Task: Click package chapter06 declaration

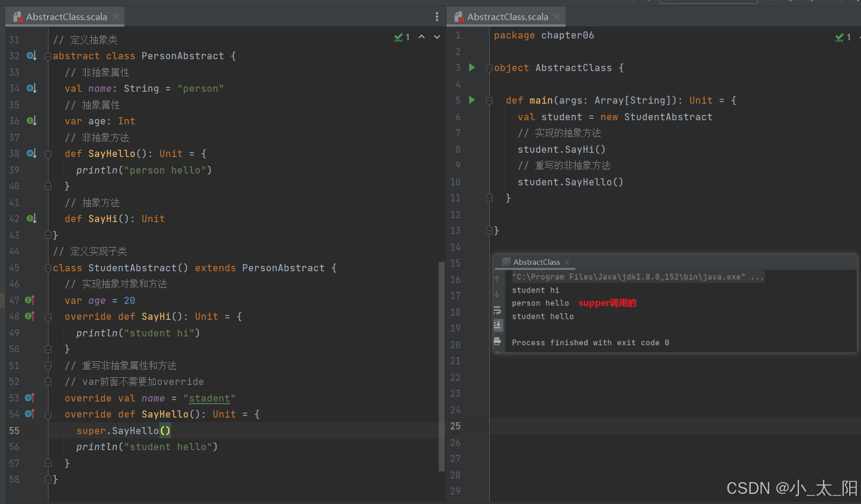Action: pos(544,35)
